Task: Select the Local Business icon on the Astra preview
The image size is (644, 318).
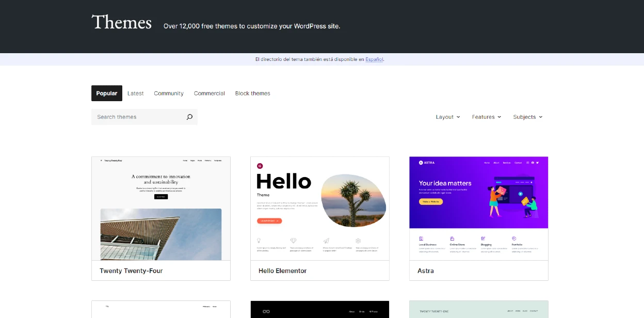Action: coord(421,238)
